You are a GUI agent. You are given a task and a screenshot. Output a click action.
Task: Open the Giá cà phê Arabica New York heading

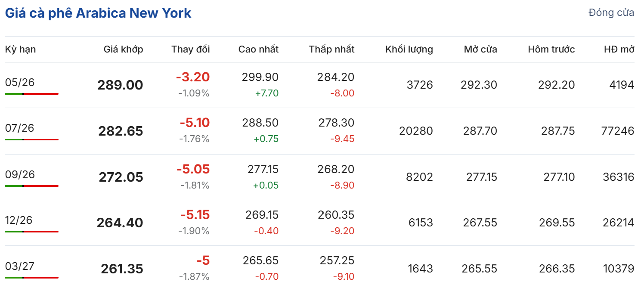98,13
